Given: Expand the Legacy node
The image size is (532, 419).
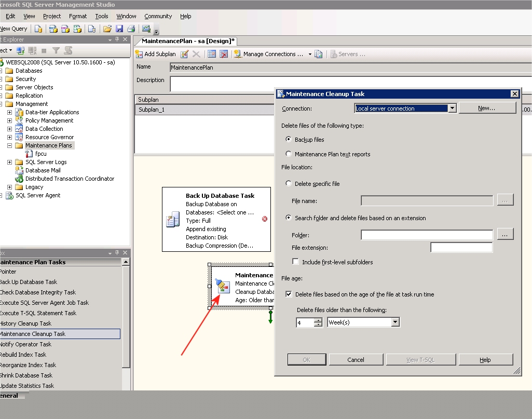Looking at the screenshot, I should (9, 187).
